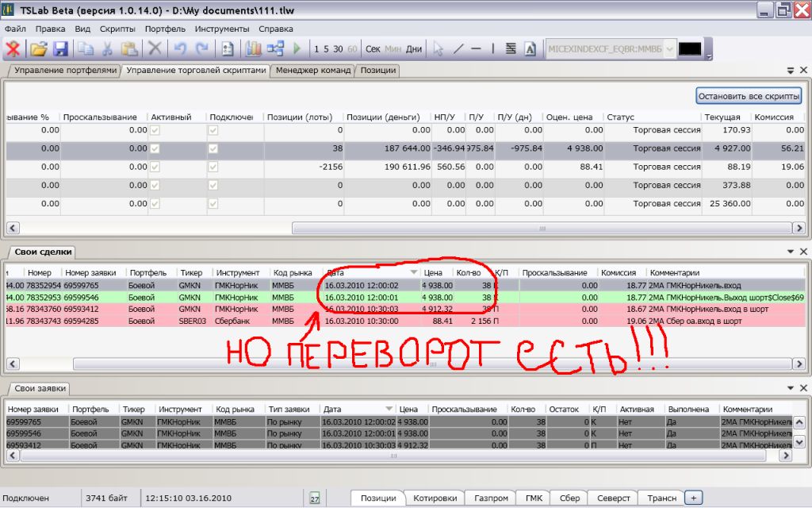Image resolution: width=812 pixels, height=508 pixels.
Task: Expand the Свои сделки panel options arrow
Action: 790,252
